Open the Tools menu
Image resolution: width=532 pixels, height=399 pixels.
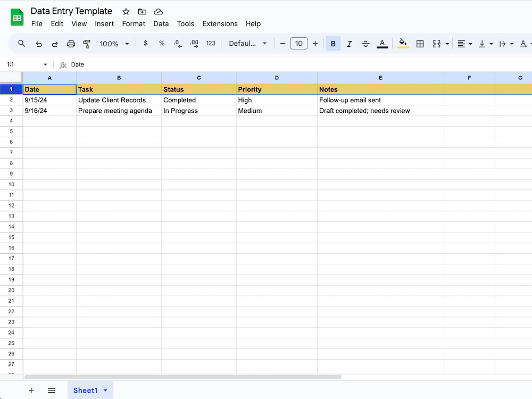coord(186,24)
